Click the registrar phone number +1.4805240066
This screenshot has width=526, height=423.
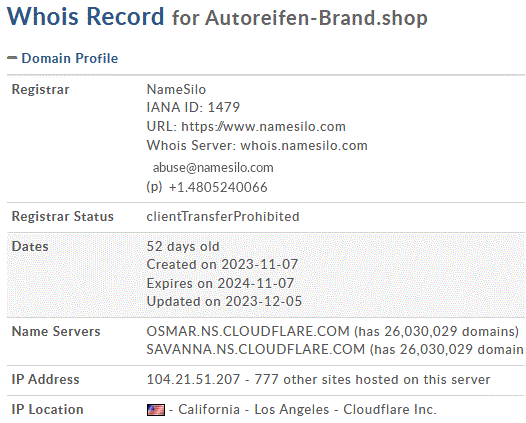[x=218, y=187]
